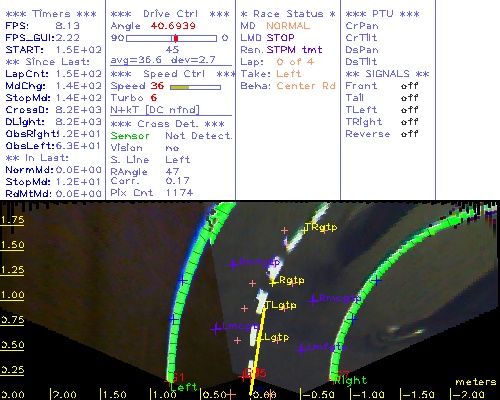500x400 pixels.
Task: Select the Drive Ctrl panel header
Action: pyautogui.click(x=170, y=14)
